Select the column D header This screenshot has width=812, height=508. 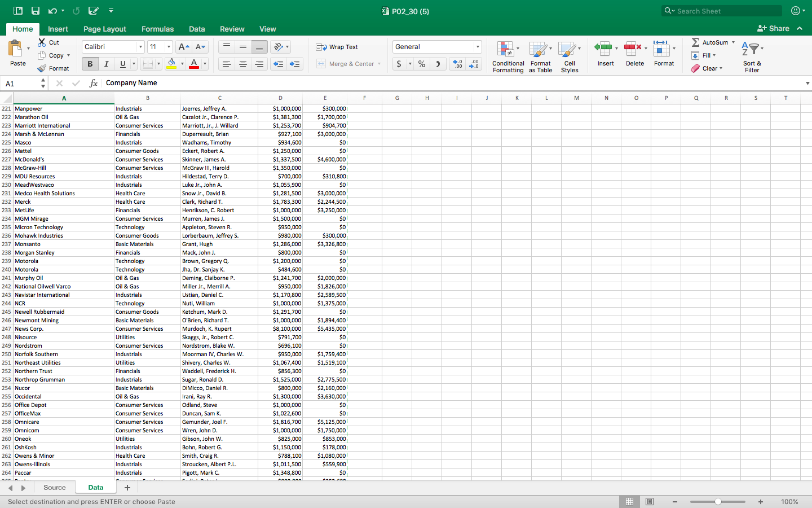pos(280,98)
